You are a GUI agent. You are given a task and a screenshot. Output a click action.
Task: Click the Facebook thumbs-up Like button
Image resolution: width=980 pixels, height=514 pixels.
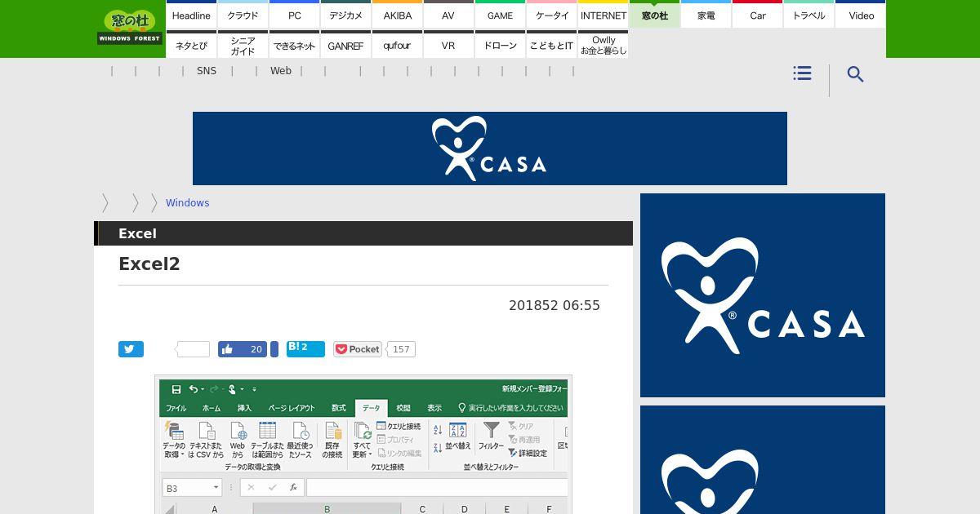(x=243, y=349)
